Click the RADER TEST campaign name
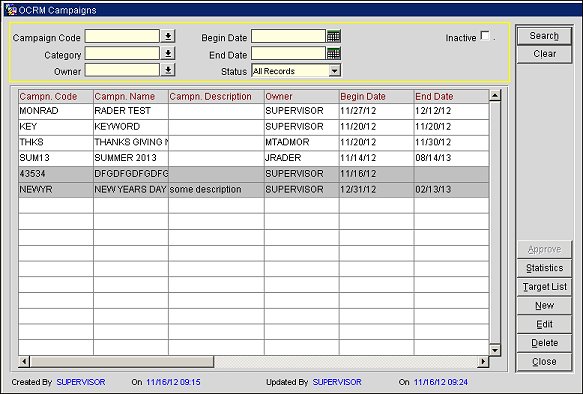 [131, 111]
